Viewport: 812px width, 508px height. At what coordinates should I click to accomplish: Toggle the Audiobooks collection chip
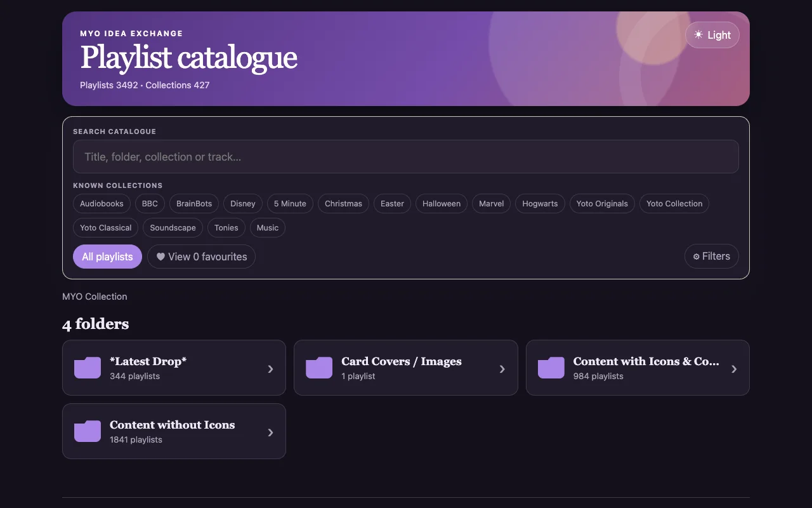coord(101,204)
